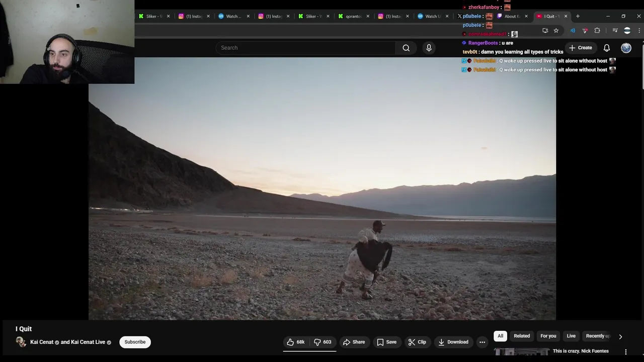Click 'This is crazy. Nick Fuentes' title

pos(581,351)
